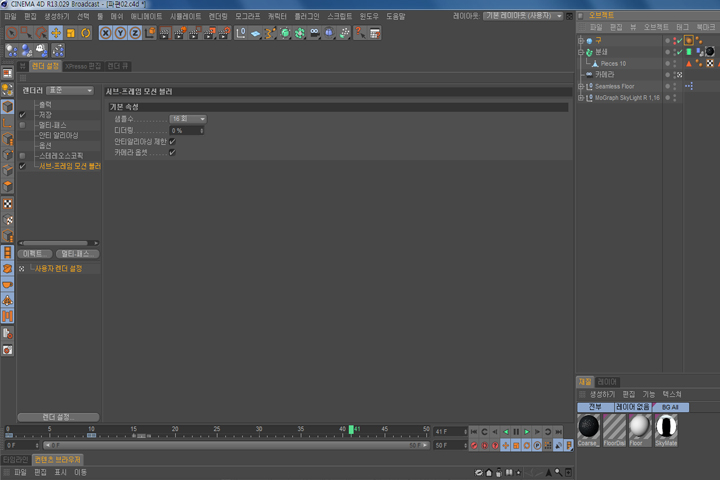
Task: Select the Scale tool icon
Action: click(71, 33)
